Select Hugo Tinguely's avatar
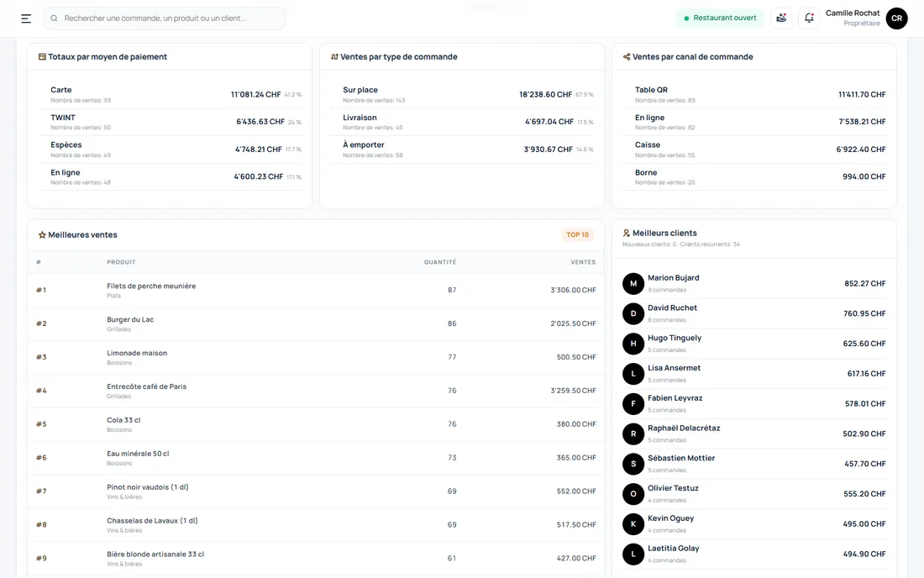Image resolution: width=924 pixels, height=578 pixels. tap(633, 344)
